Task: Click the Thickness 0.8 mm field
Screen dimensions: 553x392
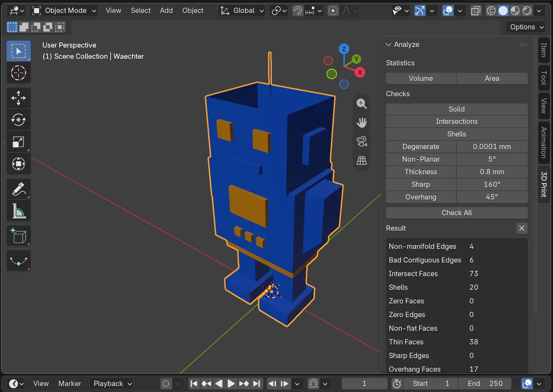Action: pyautogui.click(x=492, y=172)
